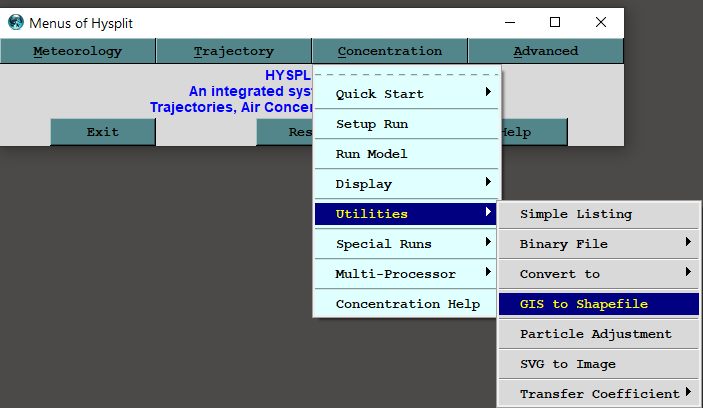Choose Run Model menu entry

click(x=407, y=154)
